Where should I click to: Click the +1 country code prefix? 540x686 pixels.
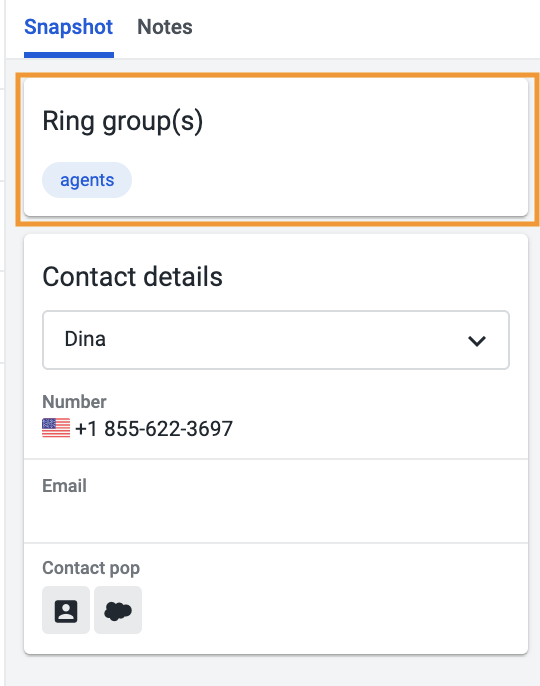tap(86, 429)
